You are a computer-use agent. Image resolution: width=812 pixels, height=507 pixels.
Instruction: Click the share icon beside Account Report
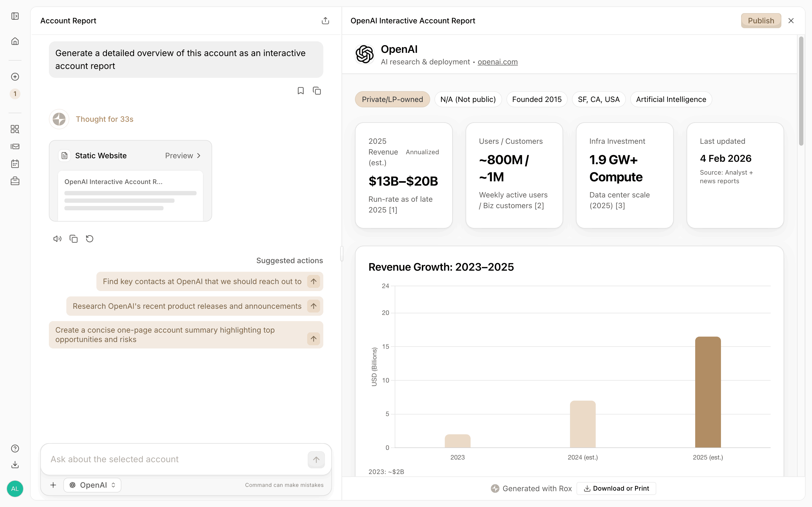(325, 21)
